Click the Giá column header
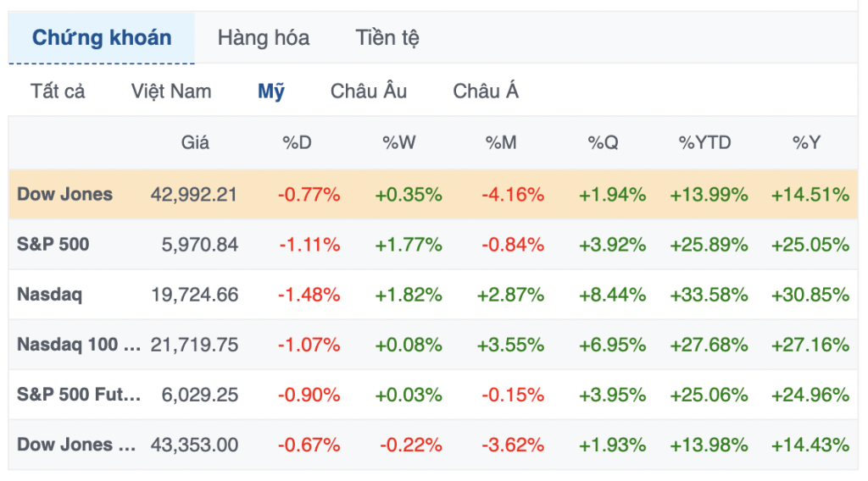868x481 pixels. [x=195, y=142]
